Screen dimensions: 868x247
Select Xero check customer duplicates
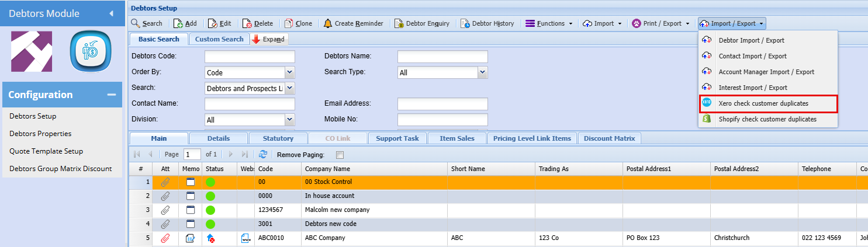pos(763,103)
